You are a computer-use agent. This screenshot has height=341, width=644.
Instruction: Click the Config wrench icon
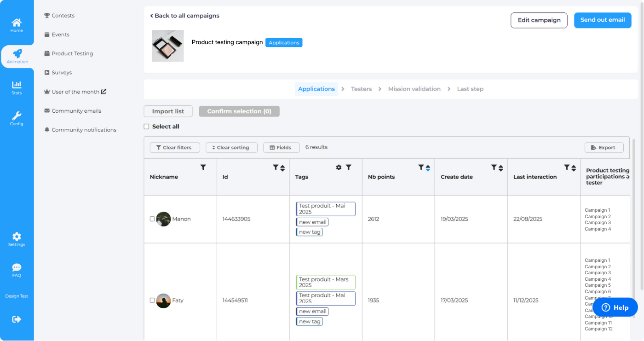pyautogui.click(x=17, y=118)
